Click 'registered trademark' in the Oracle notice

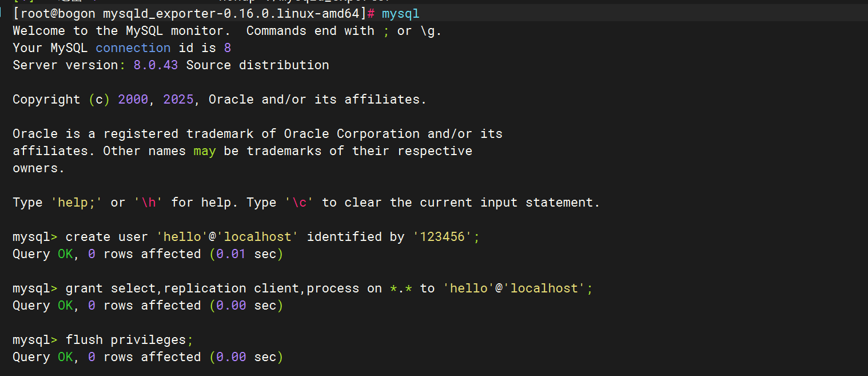click(x=178, y=134)
